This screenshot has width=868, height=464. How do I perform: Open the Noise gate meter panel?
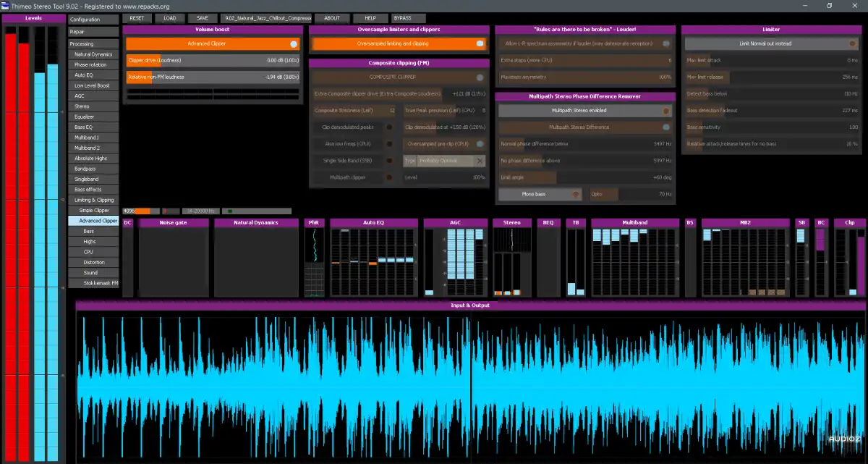tap(173, 258)
